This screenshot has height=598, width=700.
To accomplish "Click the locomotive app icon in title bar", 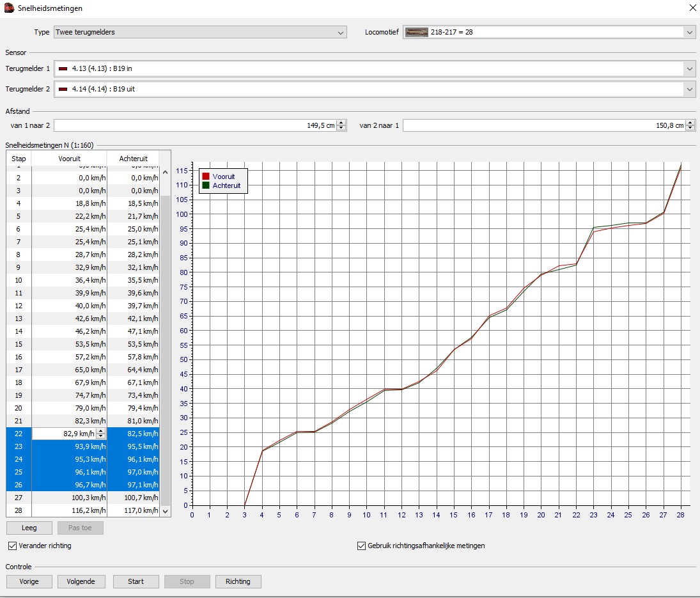I will point(9,8).
